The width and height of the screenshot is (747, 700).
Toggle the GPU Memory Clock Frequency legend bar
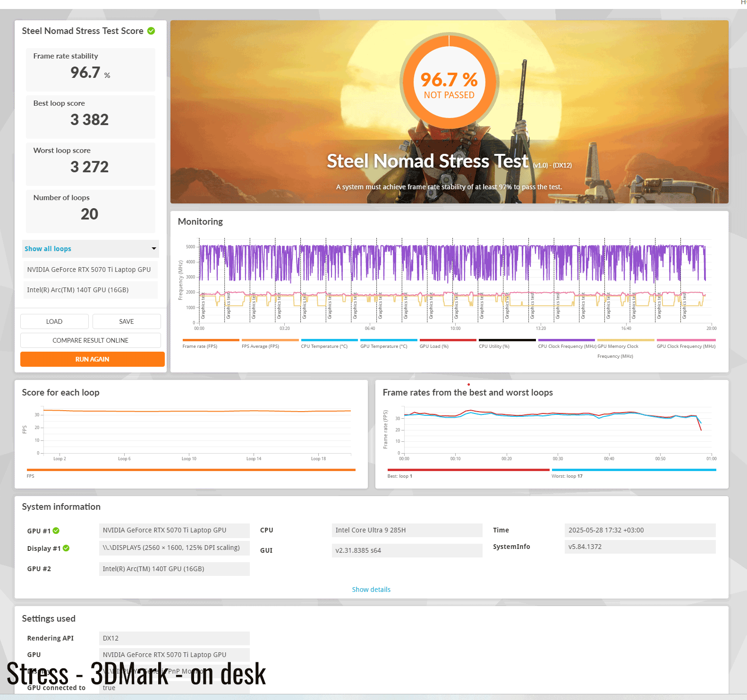[x=626, y=340]
